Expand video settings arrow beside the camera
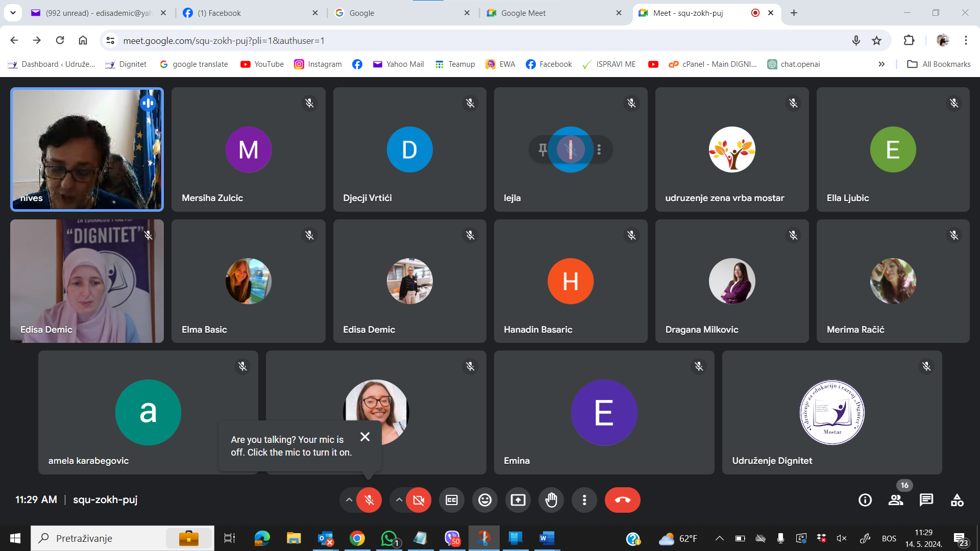Image resolution: width=980 pixels, height=551 pixels. point(399,500)
